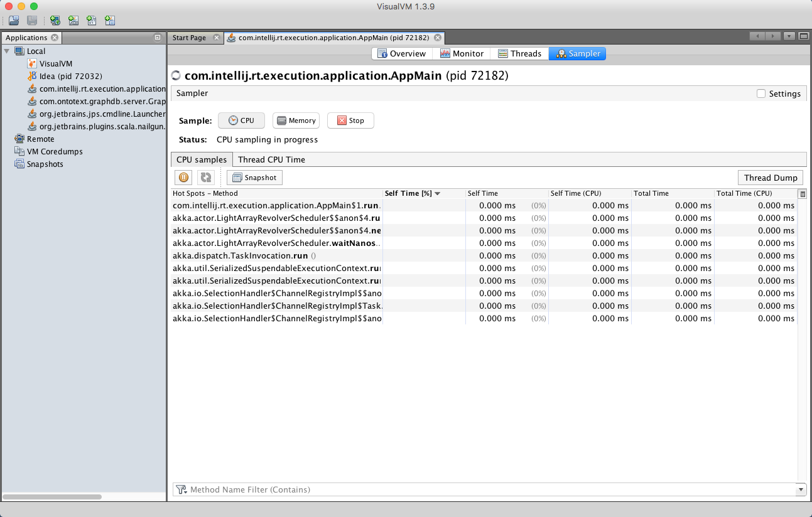Click the left panel horizontal scrollbar

53,496
